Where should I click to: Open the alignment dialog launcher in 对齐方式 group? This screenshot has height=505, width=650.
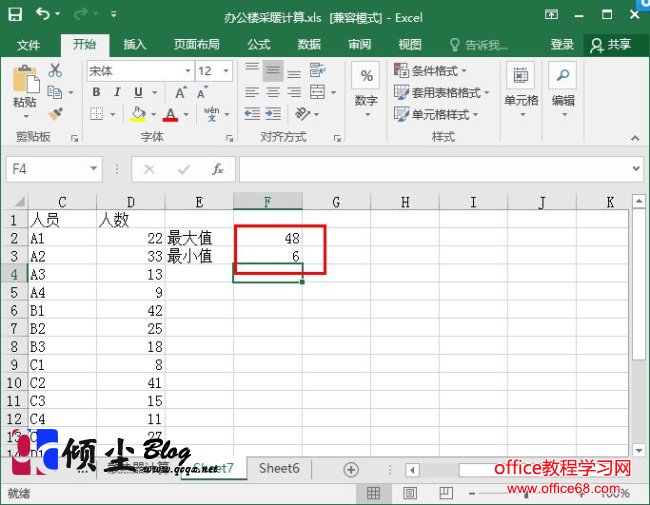coord(337,138)
